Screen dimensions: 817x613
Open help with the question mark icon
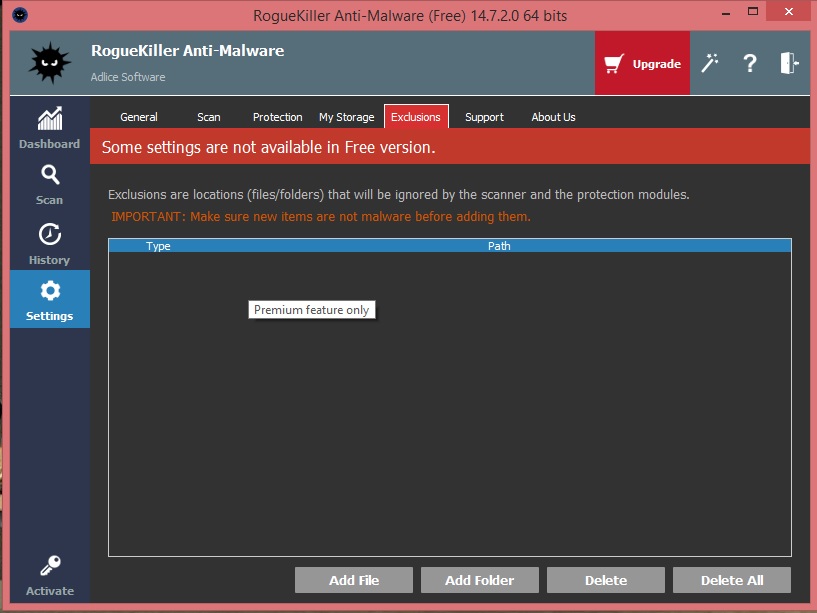750,63
